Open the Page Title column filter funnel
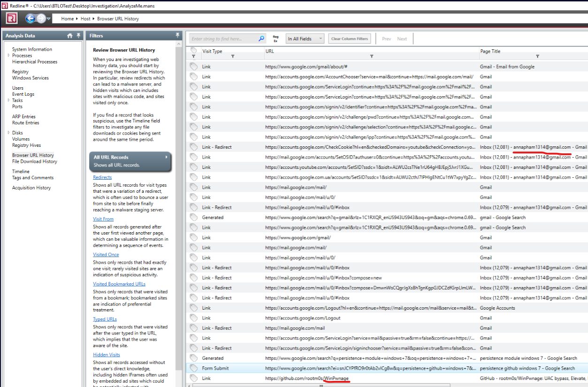The image size is (588, 387). [537, 56]
